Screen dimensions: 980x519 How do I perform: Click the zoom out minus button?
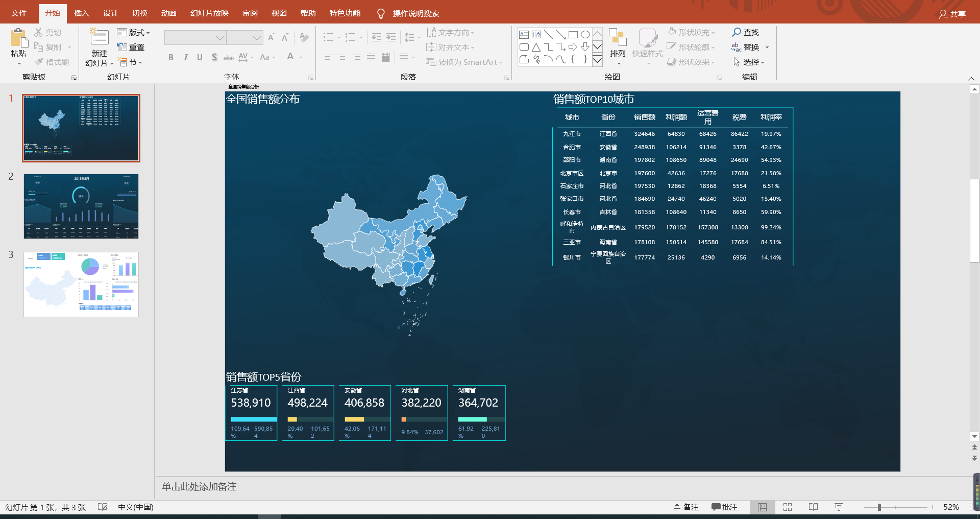click(858, 507)
